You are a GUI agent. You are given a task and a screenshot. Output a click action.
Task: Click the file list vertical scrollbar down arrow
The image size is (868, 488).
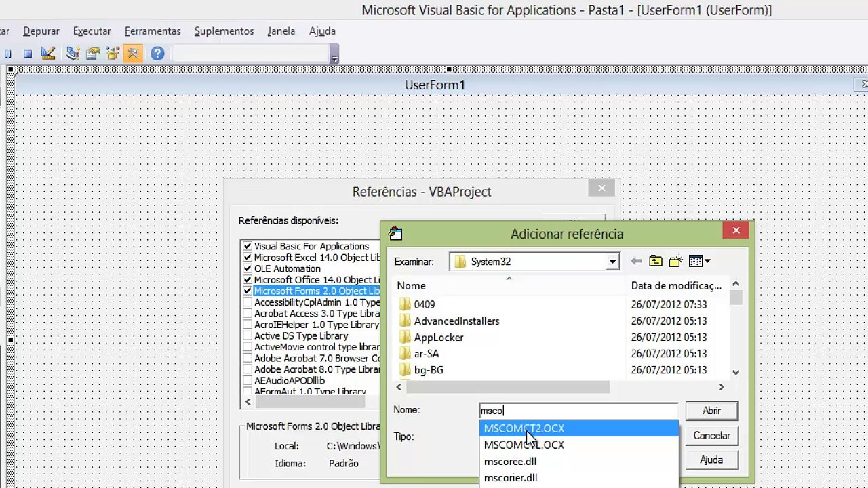coord(736,372)
